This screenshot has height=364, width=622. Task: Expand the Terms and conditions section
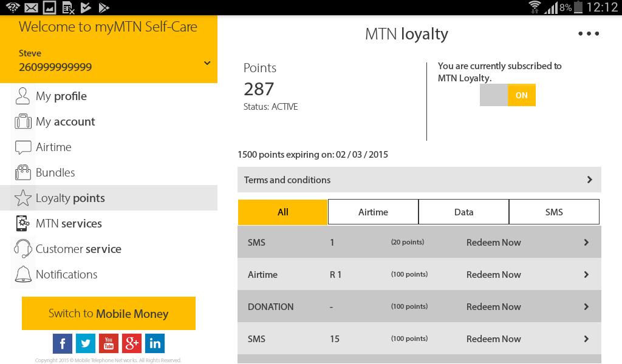[419, 180]
